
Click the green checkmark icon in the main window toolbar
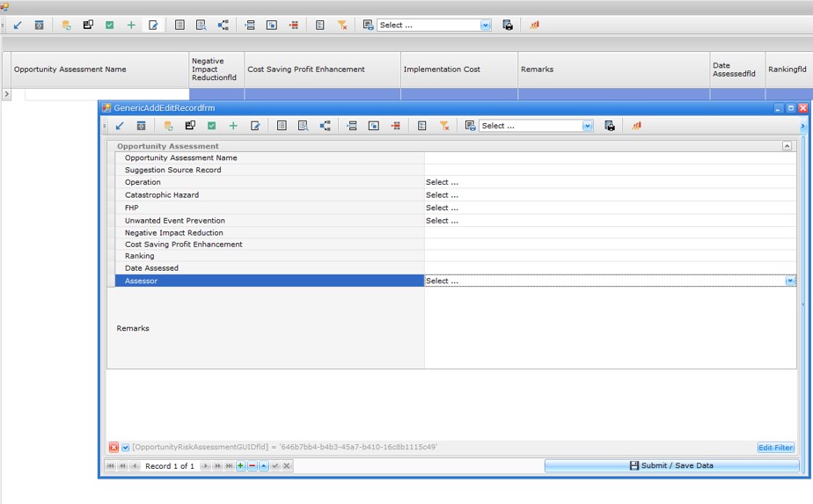109,26
